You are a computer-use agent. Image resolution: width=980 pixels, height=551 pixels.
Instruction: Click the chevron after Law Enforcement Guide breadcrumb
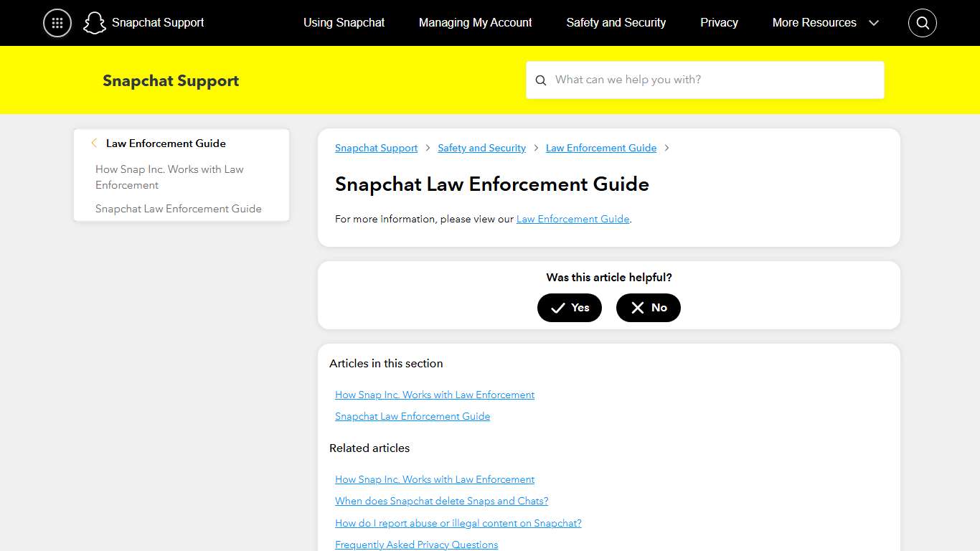[666, 148]
